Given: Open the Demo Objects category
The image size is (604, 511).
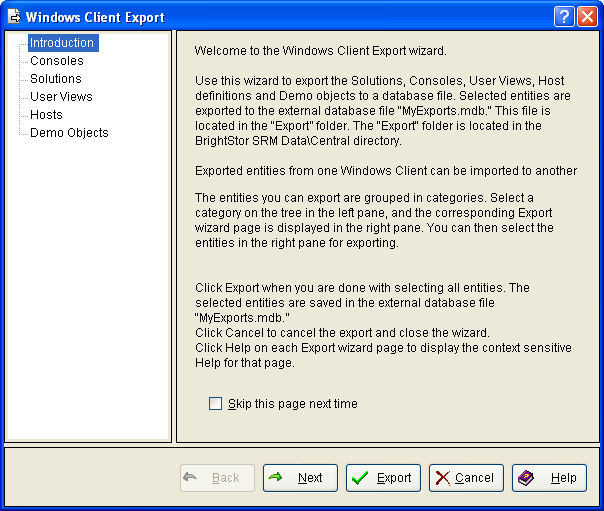Looking at the screenshot, I should [69, 133].
